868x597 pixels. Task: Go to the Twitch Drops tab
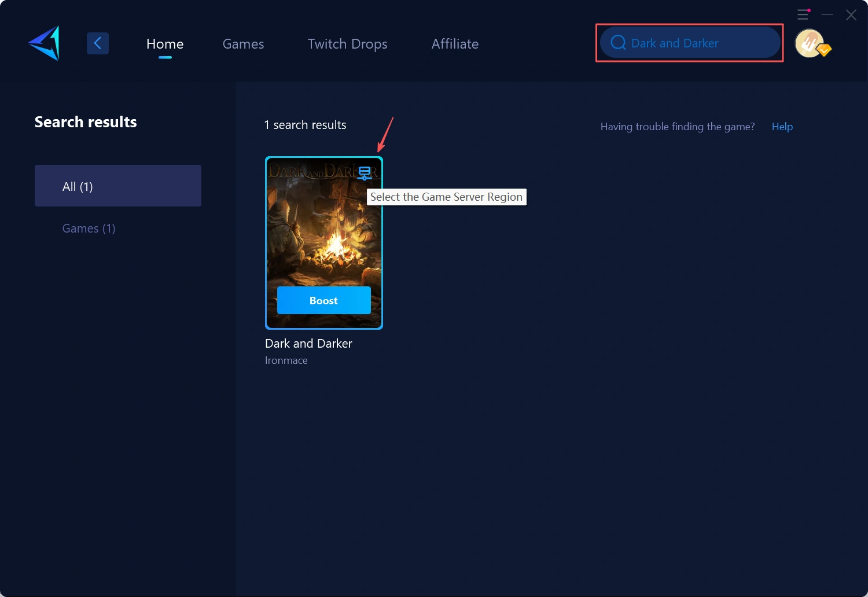(347, 44)
